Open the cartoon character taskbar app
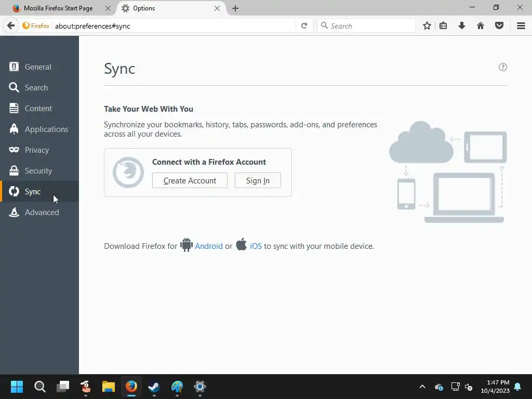The height and width of the screenshot is (399, 532). click(x=86, y=387)
